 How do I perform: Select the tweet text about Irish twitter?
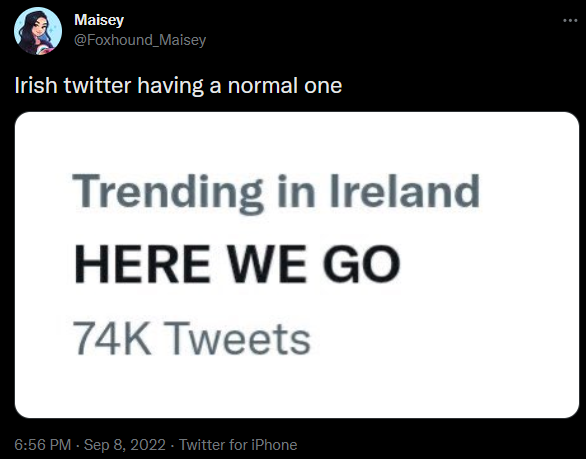tap(178, 86)
